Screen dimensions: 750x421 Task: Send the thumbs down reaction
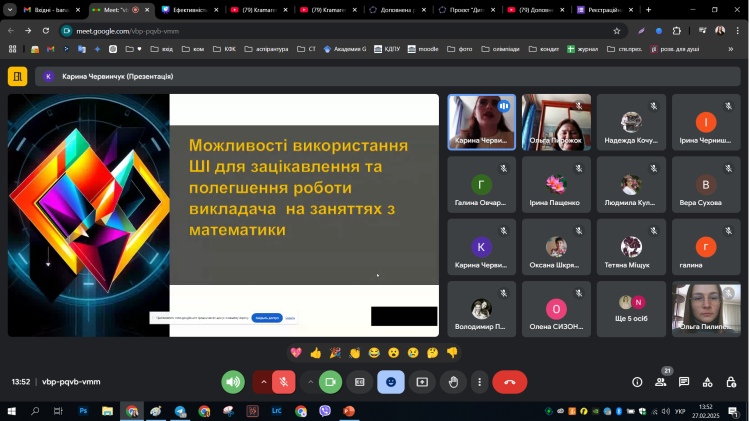click(451, 352)
